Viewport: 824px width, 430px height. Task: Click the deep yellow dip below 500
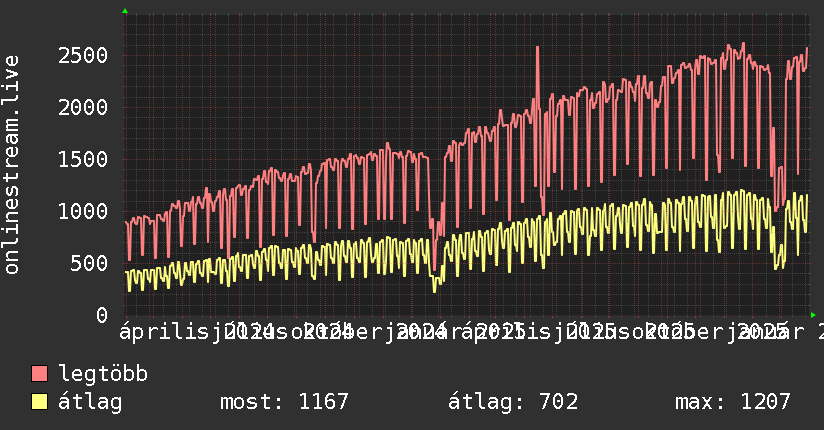point(435,288)
